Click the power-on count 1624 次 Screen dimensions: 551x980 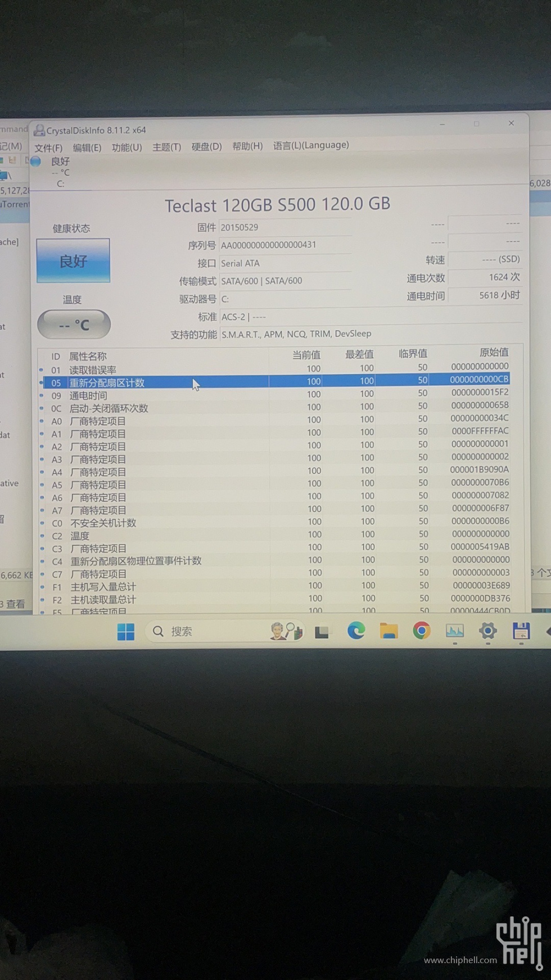click(x=485, y=277)
